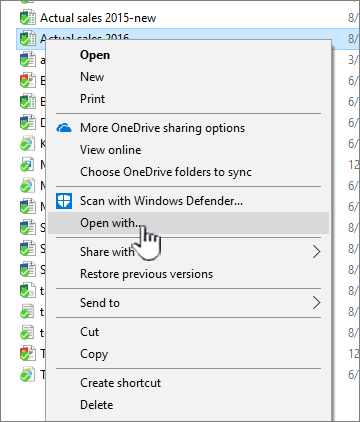
Task: Choose Open with... from the menu
Action: pyautogui.click(x=188, y=223)
